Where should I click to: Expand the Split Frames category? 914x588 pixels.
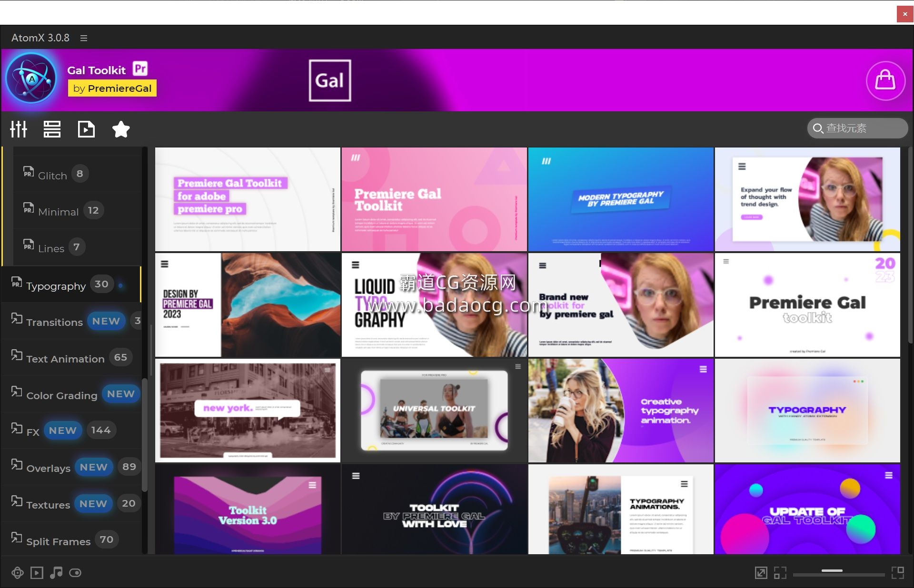click(71, 539)
